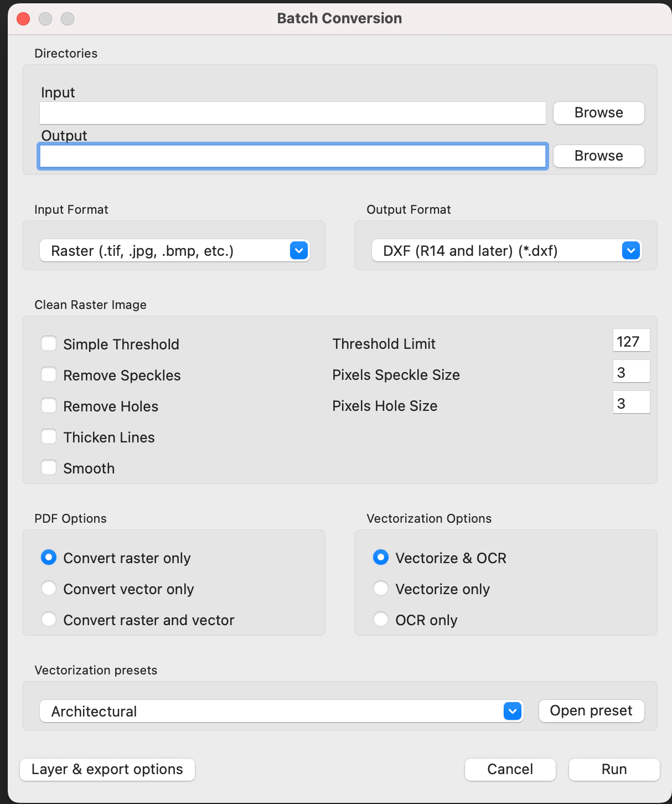Expand the Output Format dropdown
The width and height of the screenshot is (672, 804).
630,250
